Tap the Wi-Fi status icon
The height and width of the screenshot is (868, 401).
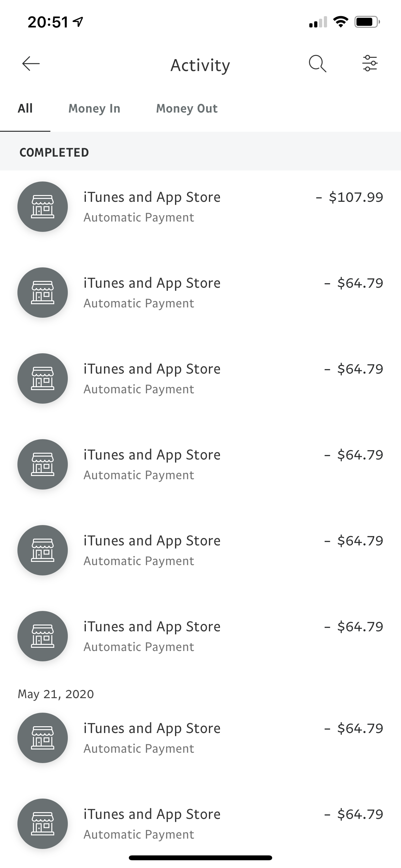click(341, 22)
